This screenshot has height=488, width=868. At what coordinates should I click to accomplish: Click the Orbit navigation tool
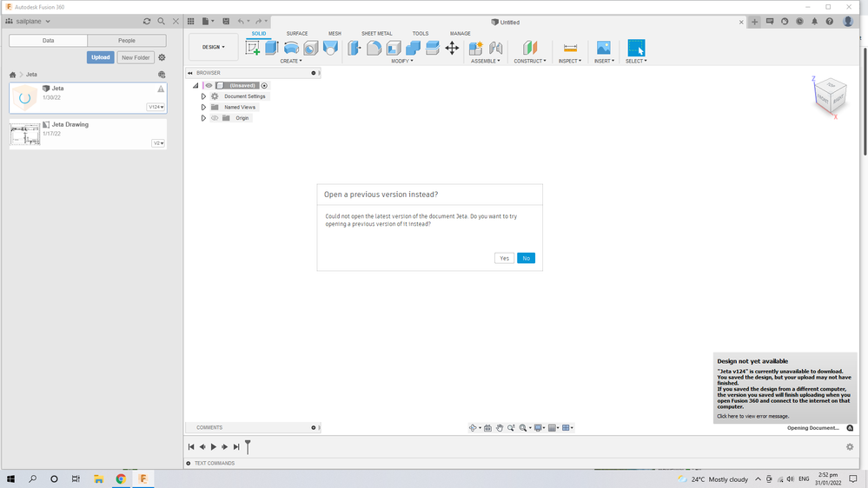click(x=473, y=428)
